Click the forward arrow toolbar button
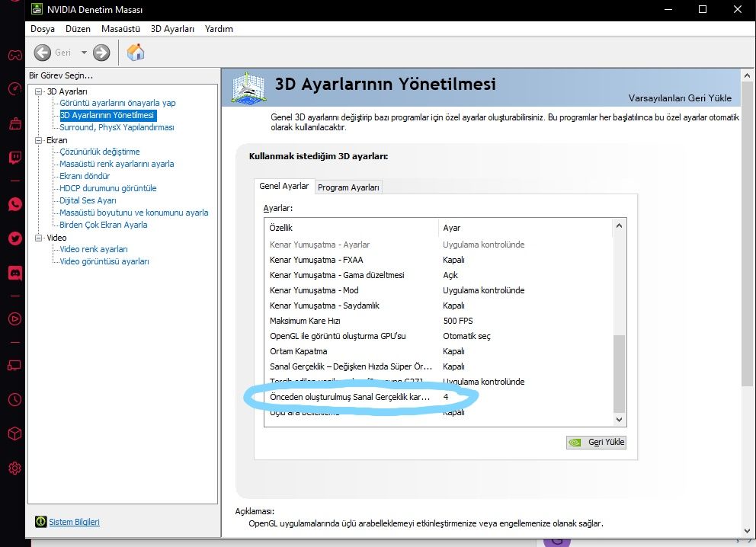The height and width of the screenshot is (547, 756). click(101, 53)
